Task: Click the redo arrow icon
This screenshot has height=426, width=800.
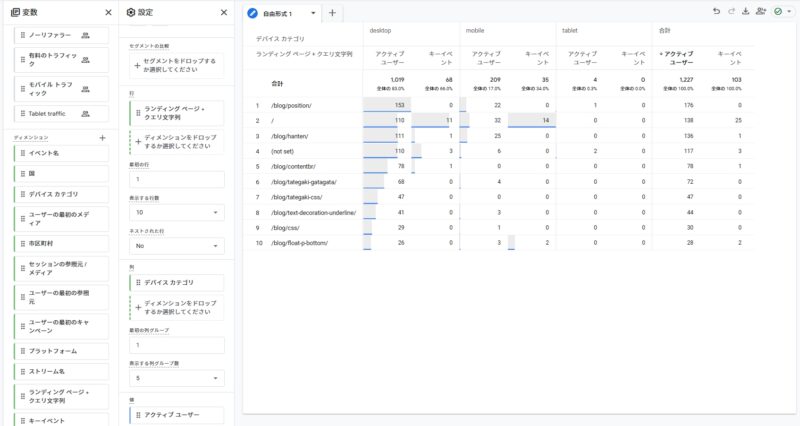Action: 732,11
